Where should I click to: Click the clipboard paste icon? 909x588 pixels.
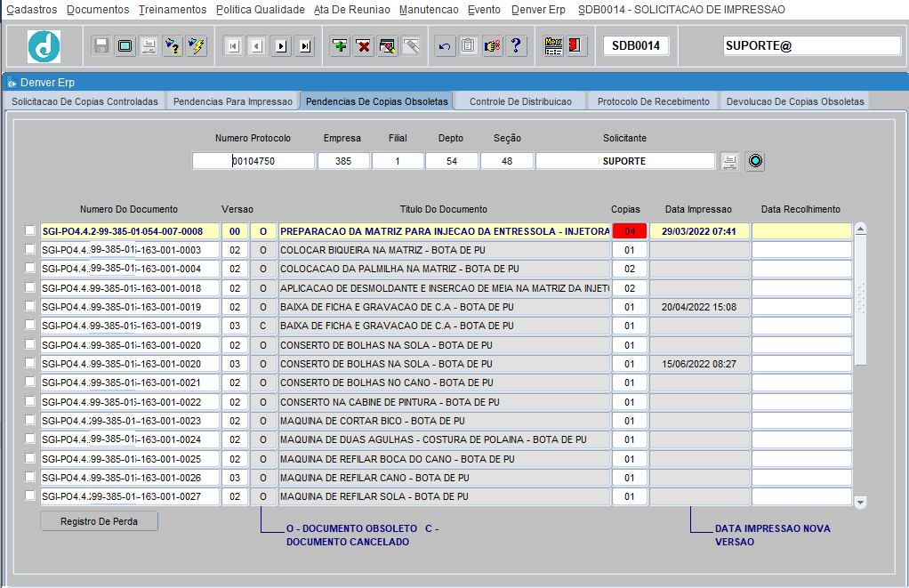(x=469, y=45)
